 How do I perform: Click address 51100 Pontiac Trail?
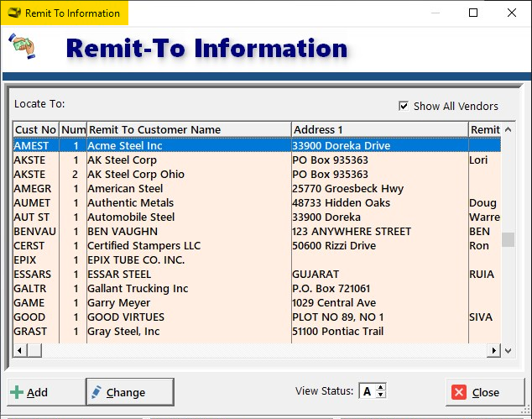338,331
